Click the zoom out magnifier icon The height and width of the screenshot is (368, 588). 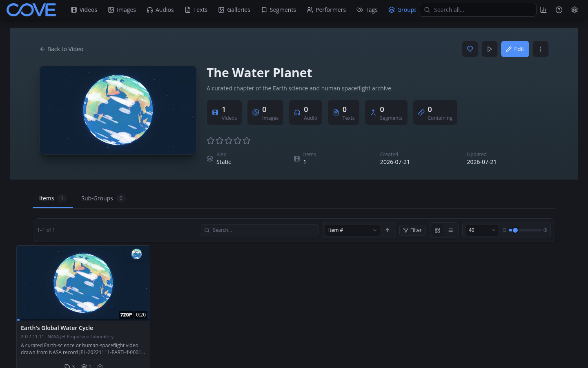(x=505, y=230)
